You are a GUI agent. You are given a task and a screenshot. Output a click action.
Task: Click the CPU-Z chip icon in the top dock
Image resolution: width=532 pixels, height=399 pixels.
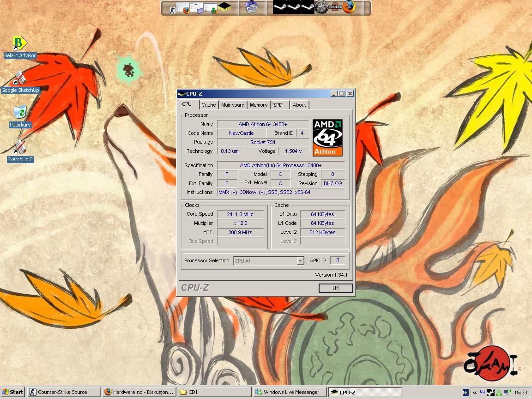click(x=224, y=6)
